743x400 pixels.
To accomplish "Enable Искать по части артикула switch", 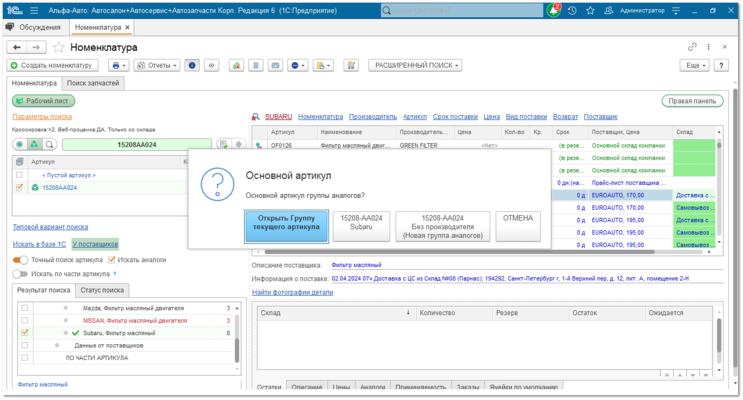I will tap(20, 274).
